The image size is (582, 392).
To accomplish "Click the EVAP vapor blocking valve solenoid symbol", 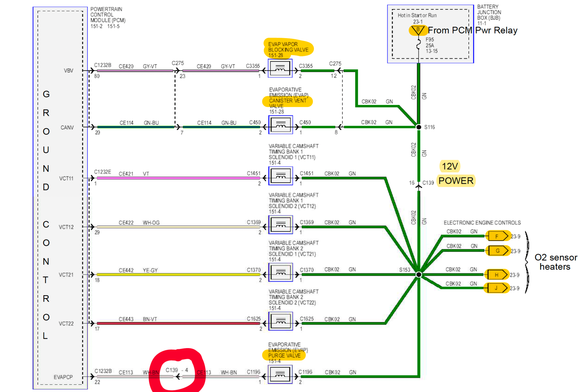I will point(280,68).
